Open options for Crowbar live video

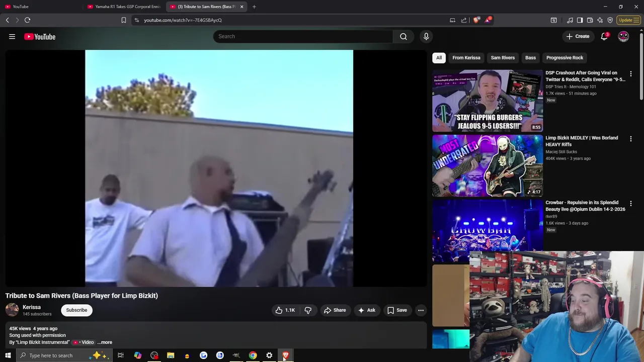[630, 204]
